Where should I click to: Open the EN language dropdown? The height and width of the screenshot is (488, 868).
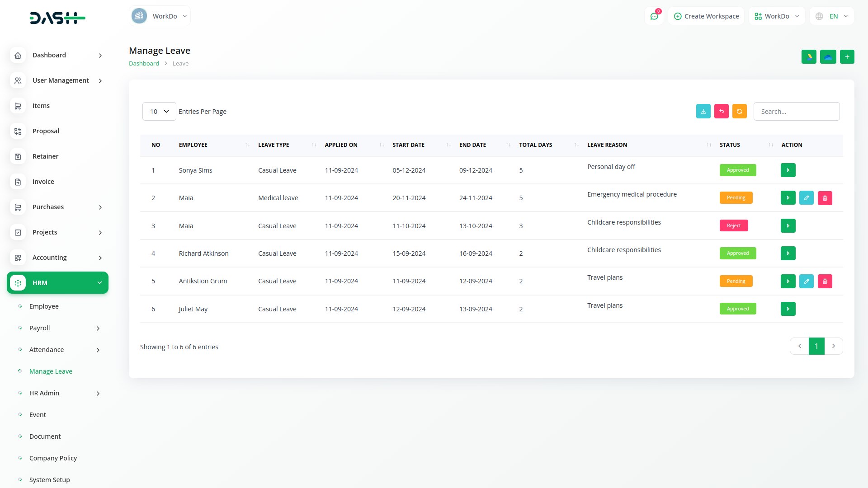(832, 16)
